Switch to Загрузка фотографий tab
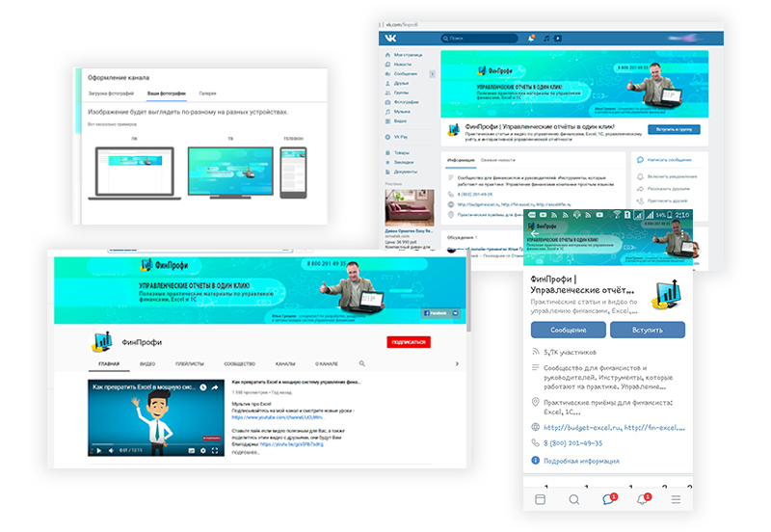 111,93
